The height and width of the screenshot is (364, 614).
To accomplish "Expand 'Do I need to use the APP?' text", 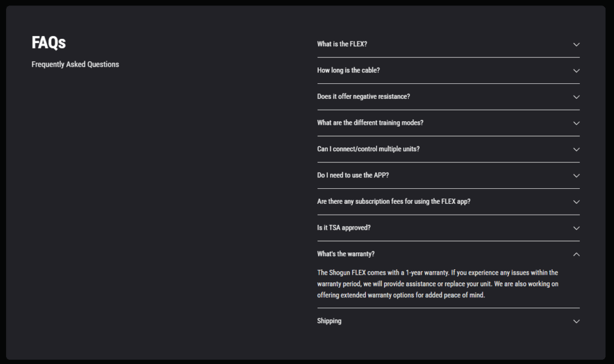I will 353,176.
